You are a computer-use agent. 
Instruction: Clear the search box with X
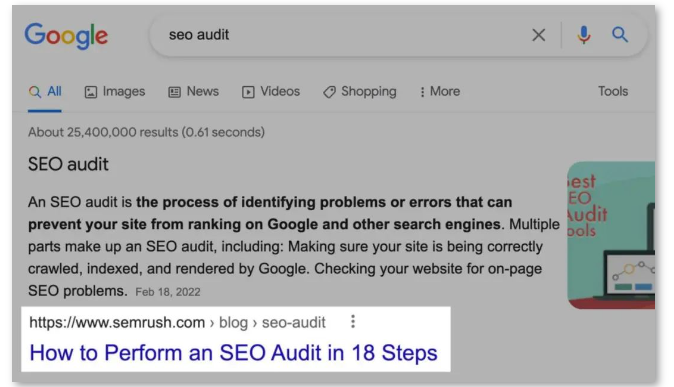(538, 35)
